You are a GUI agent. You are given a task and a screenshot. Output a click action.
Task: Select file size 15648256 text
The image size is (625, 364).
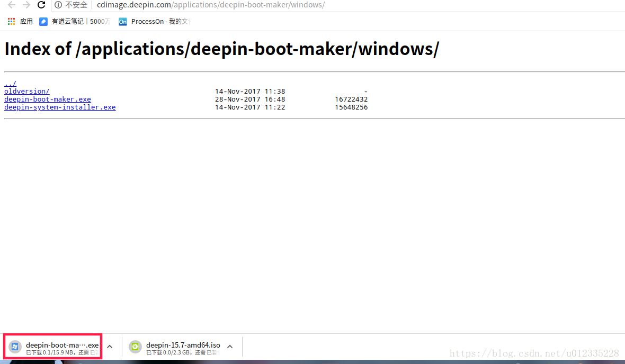pos(351,107)
